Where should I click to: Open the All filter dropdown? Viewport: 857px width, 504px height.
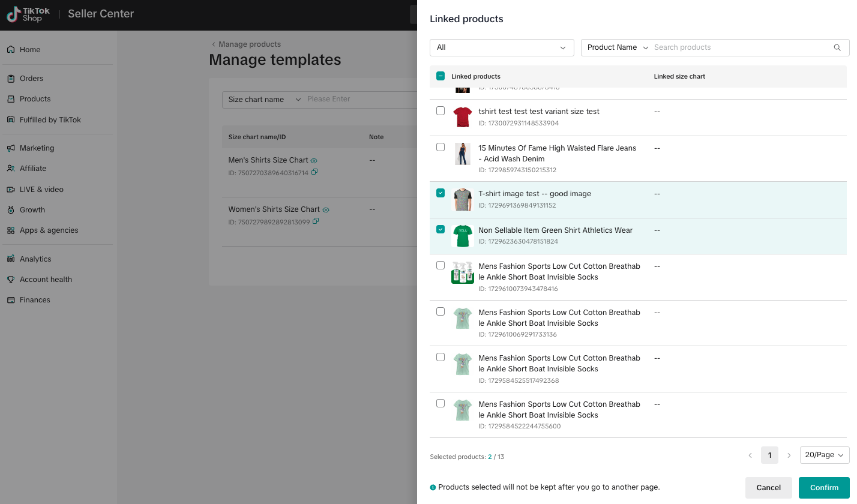(501, 48)
